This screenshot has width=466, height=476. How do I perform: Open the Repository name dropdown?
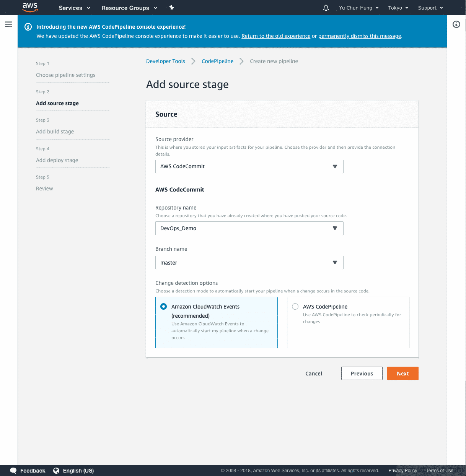249,228
